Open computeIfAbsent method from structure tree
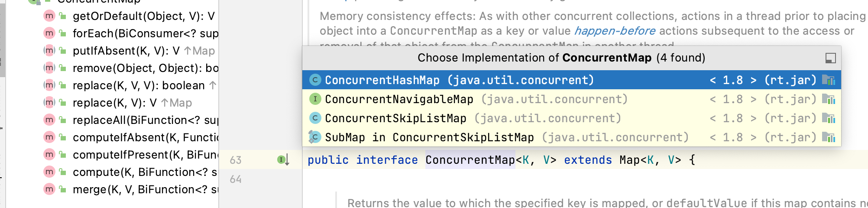The image size is (868, 208). [x=145, y=137]
